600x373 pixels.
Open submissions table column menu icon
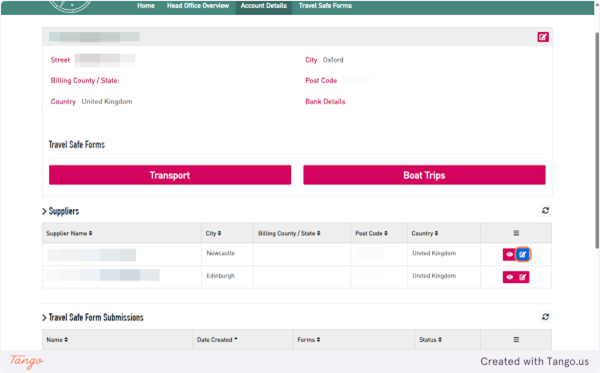click(516, 339)
